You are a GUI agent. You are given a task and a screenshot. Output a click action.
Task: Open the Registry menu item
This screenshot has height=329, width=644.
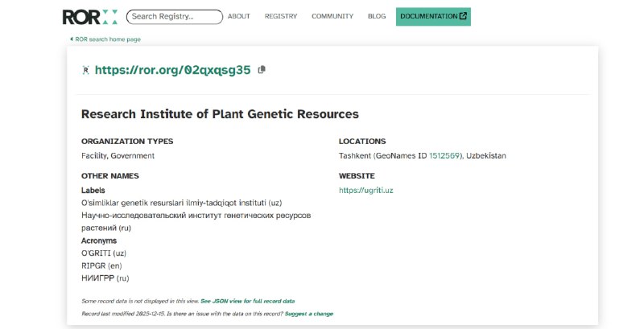click(x=280, y=16)
